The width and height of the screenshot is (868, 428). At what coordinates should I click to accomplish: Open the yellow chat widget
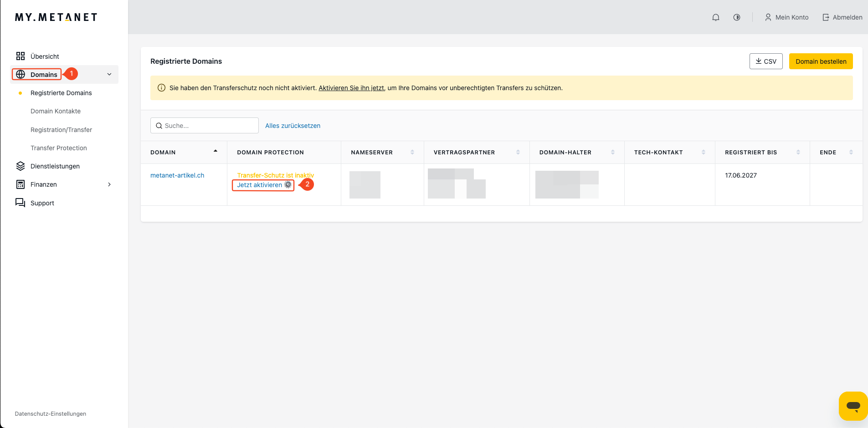click(853, 406)
